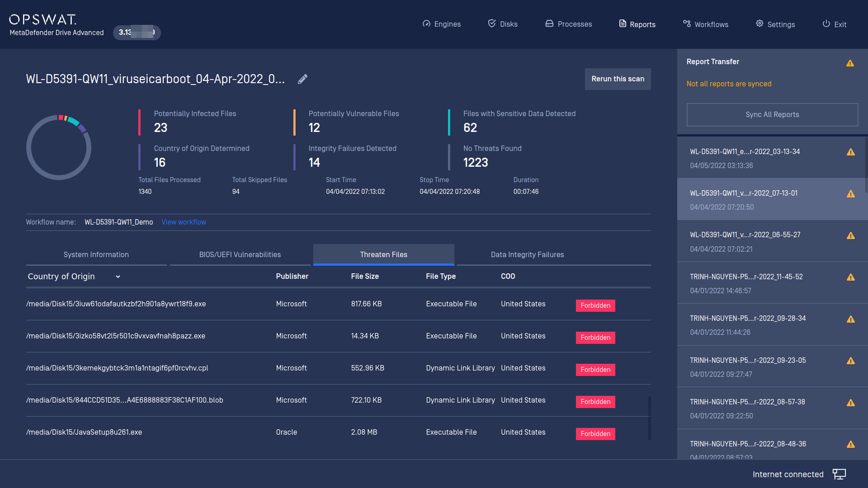The image size is (868, 488).
Task: Click the Potentially Vulnerable Files count 12
Action: (x=314, y=128)
